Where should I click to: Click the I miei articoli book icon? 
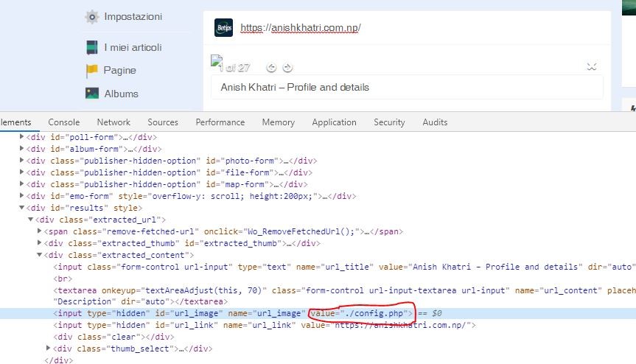pos(92,47)
